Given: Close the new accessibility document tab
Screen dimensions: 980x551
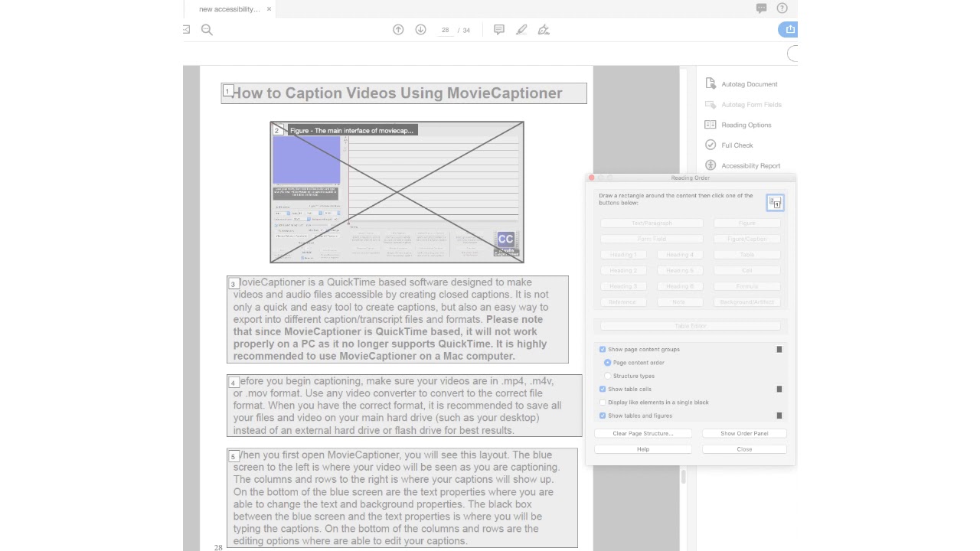Looking at the screenshot, I should pos(269,9).
